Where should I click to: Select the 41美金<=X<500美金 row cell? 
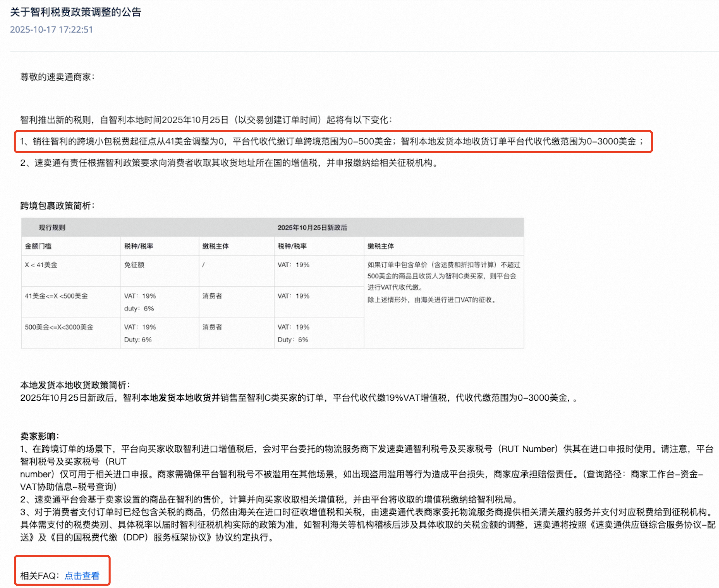(x=56, y=296)
